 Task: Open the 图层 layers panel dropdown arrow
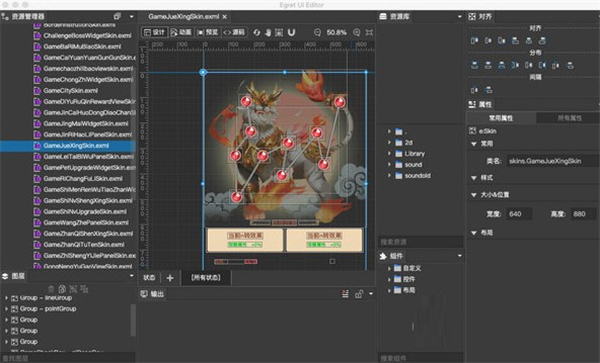(132, 275)
